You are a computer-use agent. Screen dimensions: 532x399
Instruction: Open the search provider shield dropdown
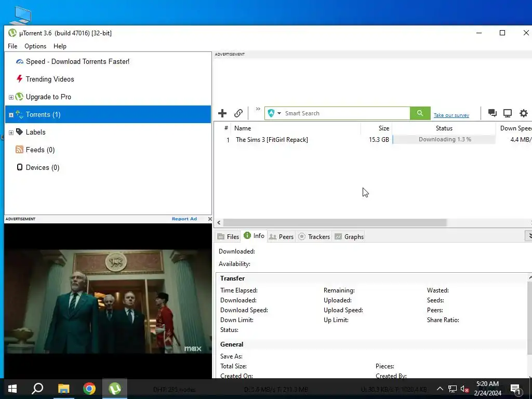pyautogui.click(x=274, y=113)
